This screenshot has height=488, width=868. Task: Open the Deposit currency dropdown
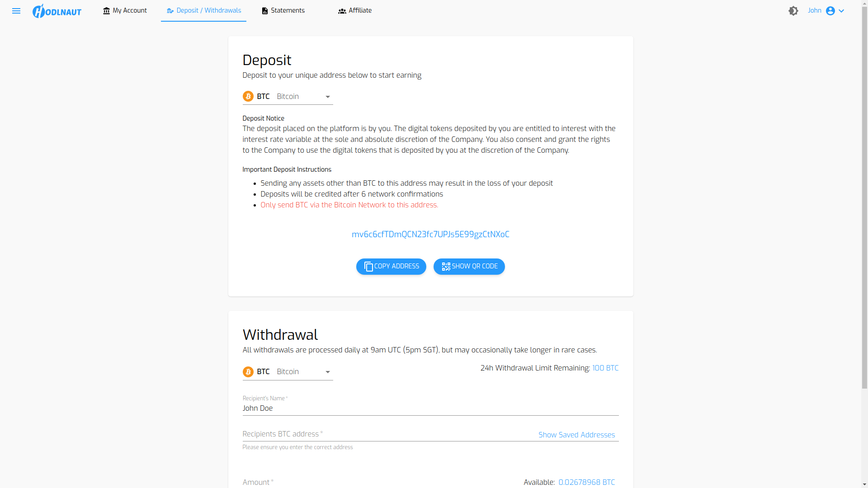click(288, 97)
